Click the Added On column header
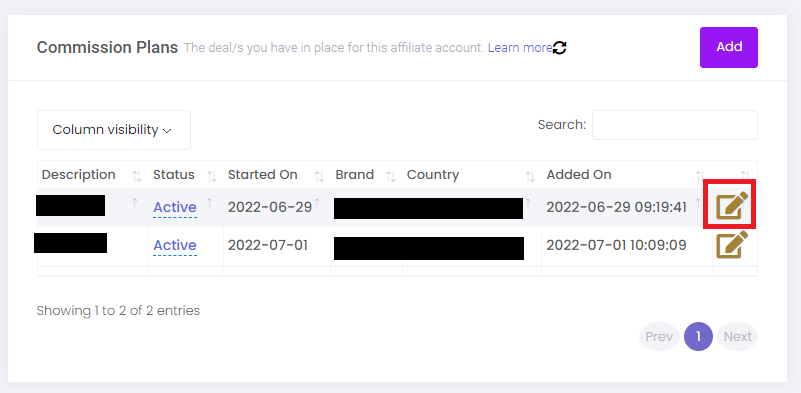Image resolution: width=801 pixels, height=393 pixels. coord(579,175)
